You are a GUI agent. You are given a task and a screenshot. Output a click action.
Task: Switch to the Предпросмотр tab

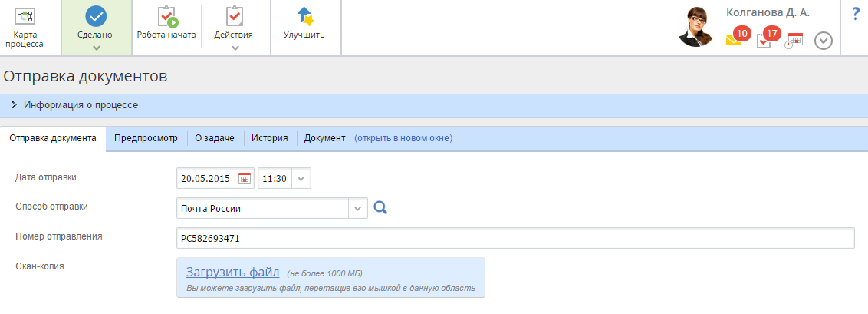pyautogui.click(x=146, y=138)
